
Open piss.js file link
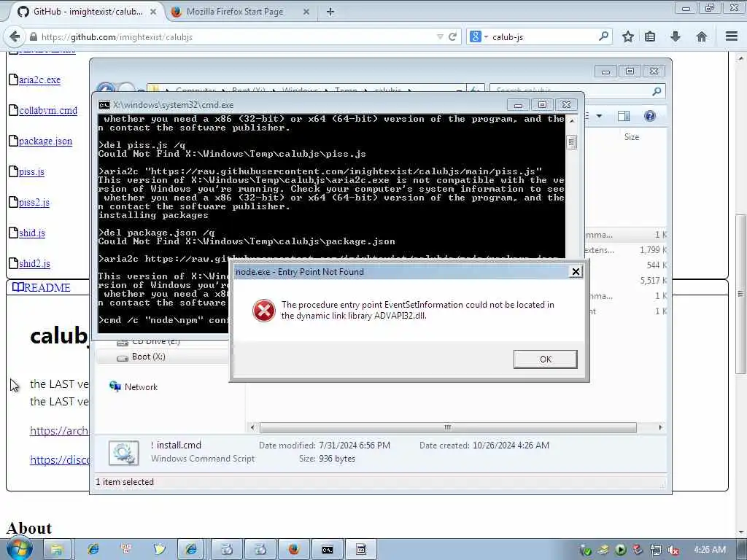pos(31,172)
